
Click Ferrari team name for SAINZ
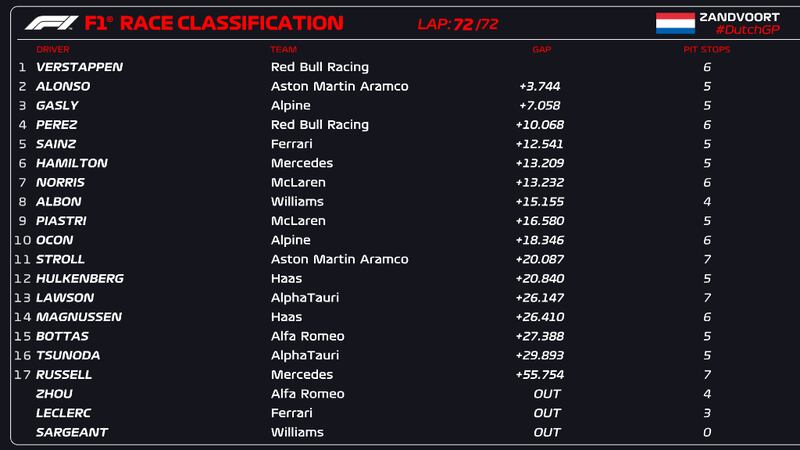[292, 144]
